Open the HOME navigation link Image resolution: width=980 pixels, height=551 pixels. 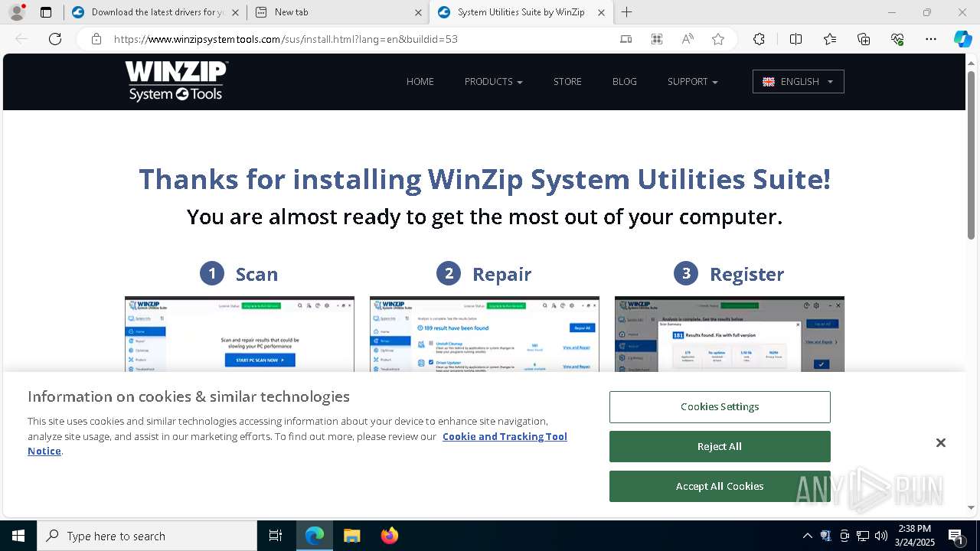coord(420,81)
